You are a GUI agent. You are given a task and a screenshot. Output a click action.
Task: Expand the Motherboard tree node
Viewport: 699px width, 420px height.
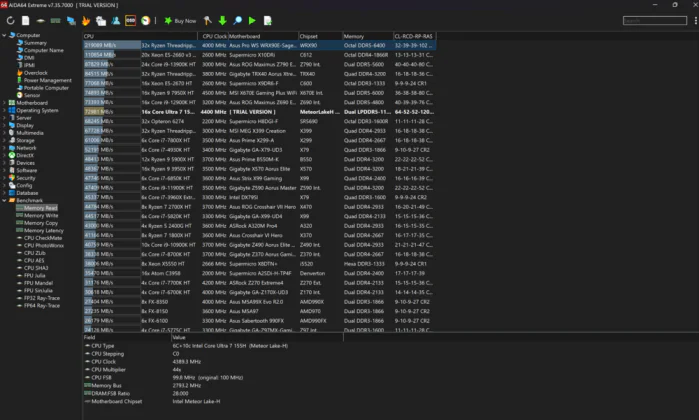4,103
